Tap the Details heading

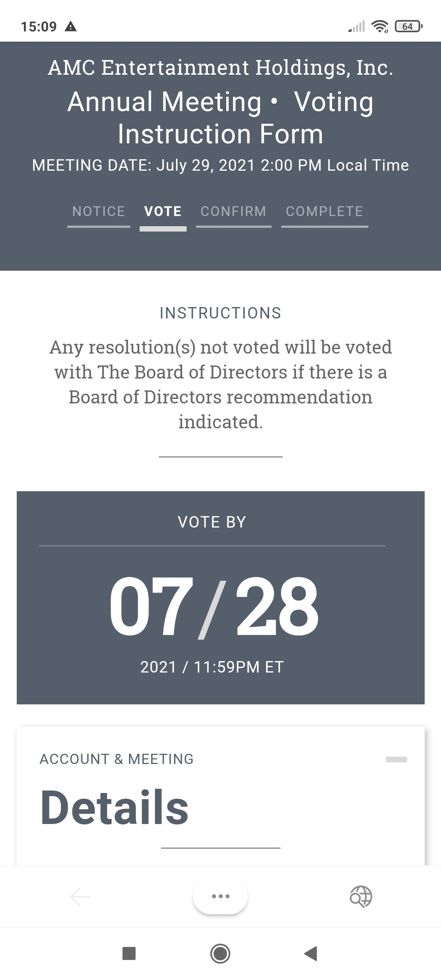114,807
